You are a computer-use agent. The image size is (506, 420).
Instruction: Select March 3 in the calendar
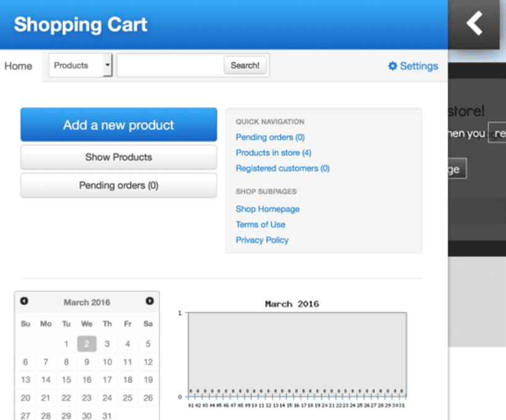coord(107,344)
